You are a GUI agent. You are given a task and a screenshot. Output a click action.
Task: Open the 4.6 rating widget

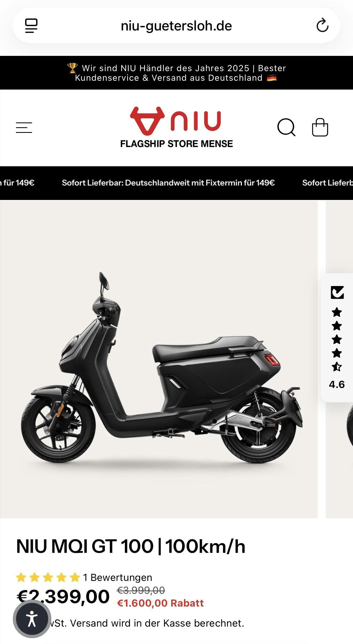pos(337,338)
